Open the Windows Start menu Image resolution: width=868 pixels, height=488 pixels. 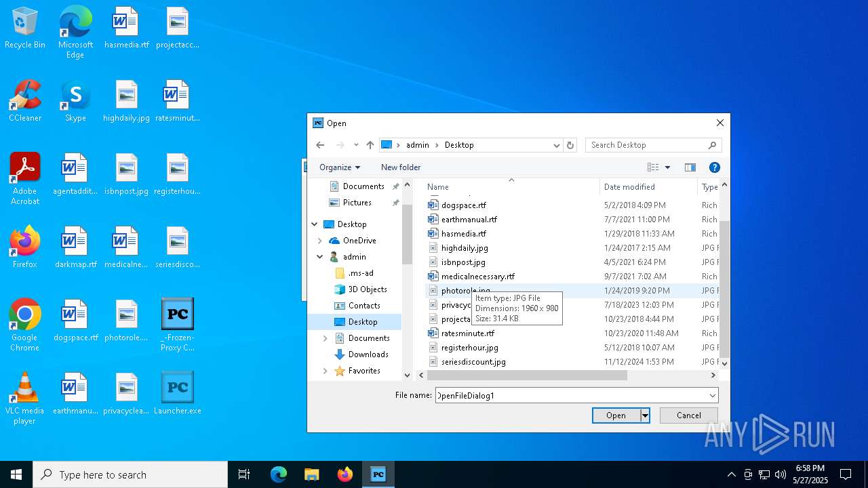pyautogui.click(x=16, y=474)
